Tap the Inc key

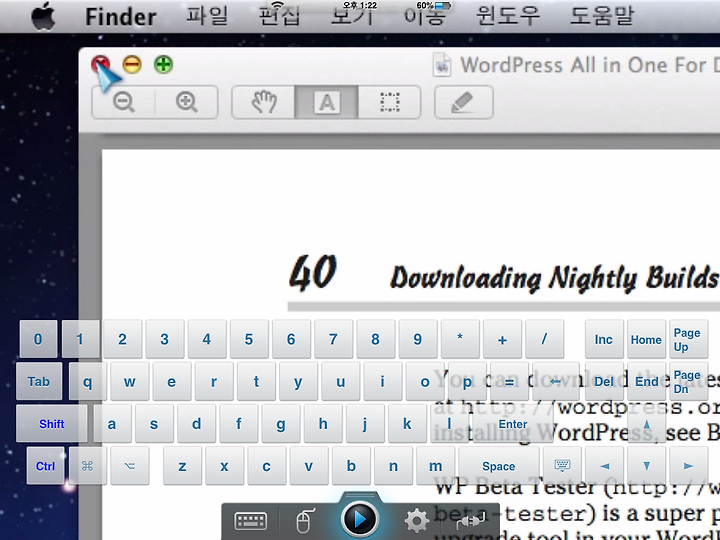pyautogui.click(x=604, y=339)
